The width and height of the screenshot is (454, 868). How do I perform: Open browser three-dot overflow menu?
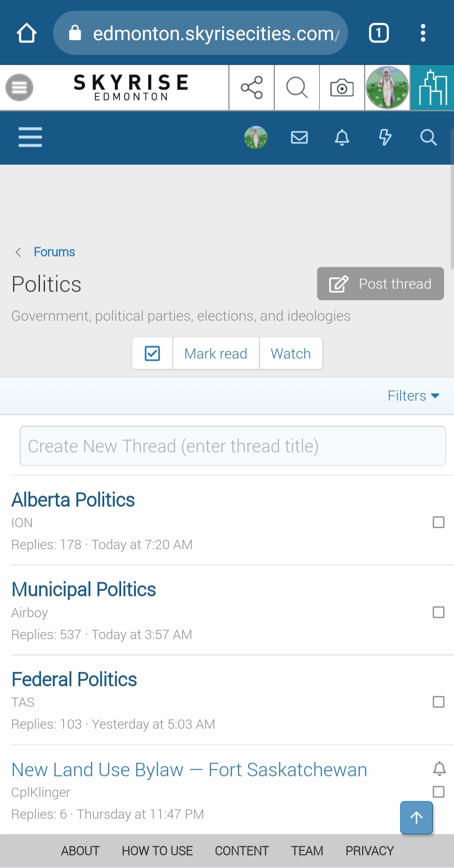[x=423, y=33]
